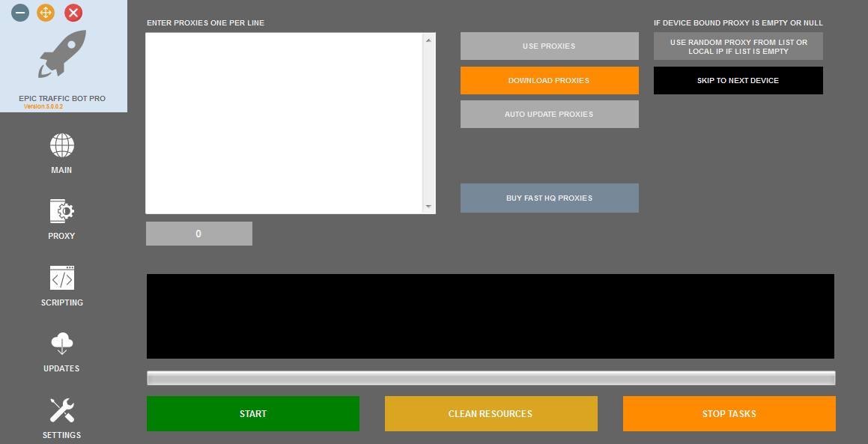
Task: Click the proxy list scroll down arrow
Action: click(428, 206)
